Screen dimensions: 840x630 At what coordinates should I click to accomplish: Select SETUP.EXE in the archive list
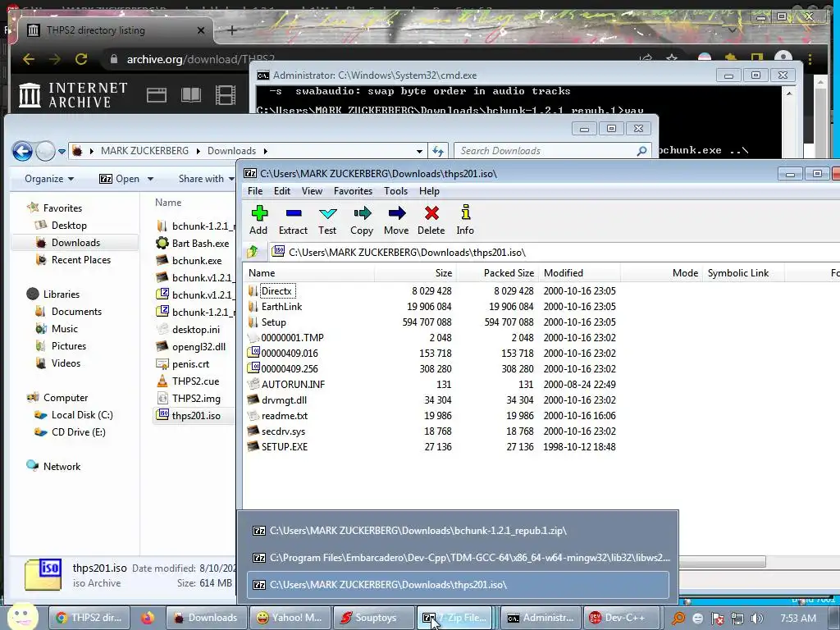[x=285, y=446]
